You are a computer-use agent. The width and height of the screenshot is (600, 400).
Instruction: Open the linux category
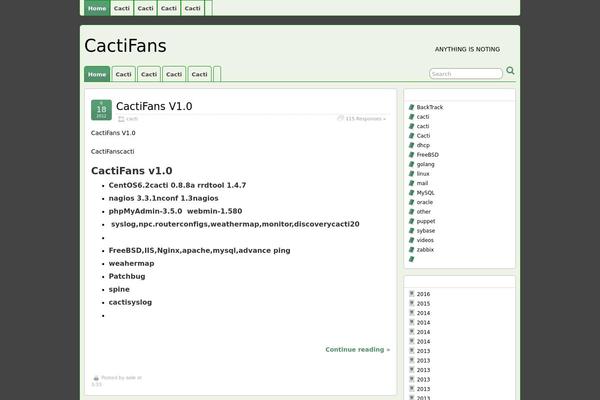click(x=423, y=174)
